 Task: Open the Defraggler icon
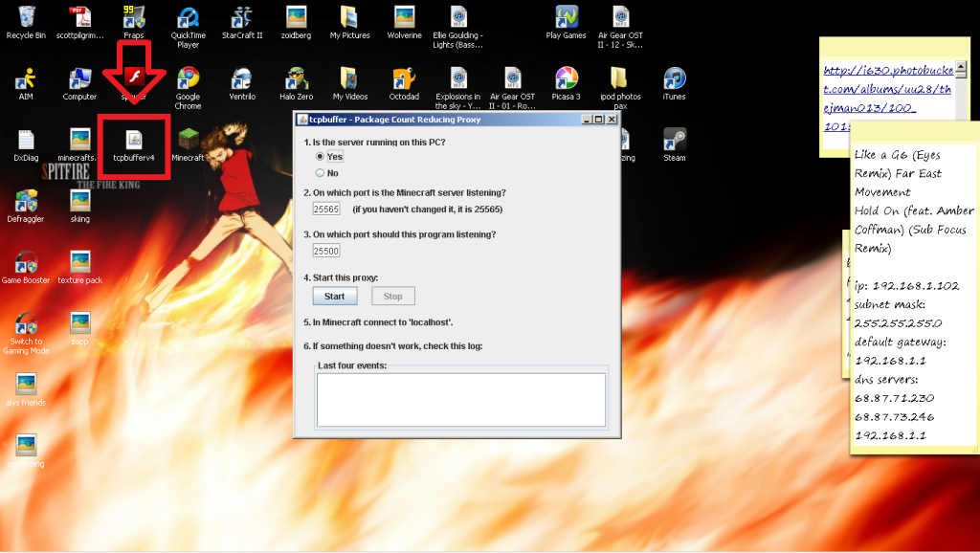click(x=26, y=202)
